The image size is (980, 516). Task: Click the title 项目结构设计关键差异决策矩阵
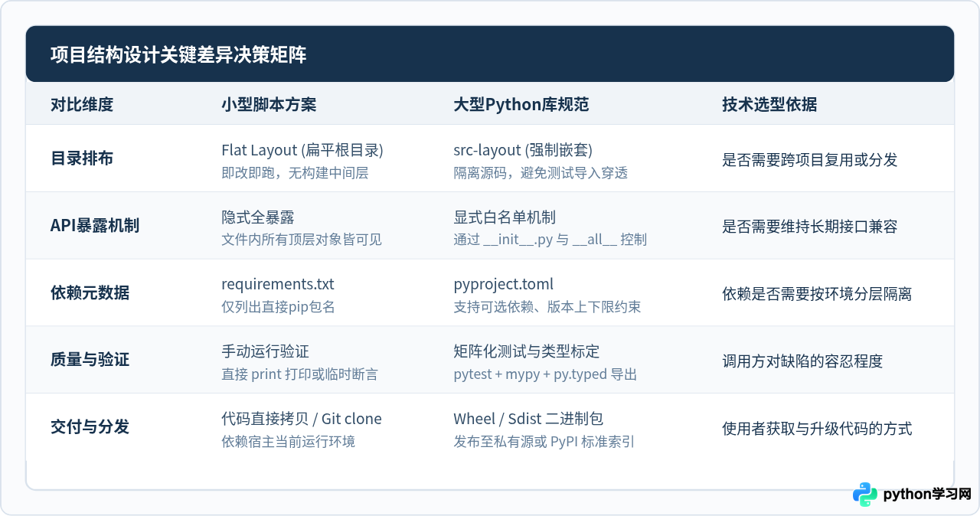point(178,55)
